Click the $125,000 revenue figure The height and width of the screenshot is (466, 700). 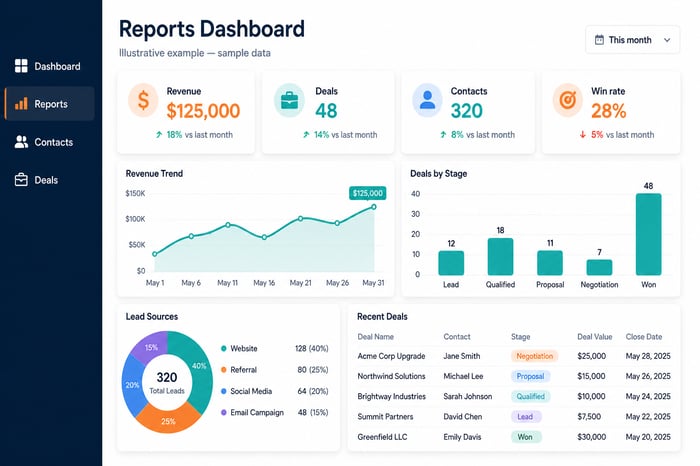click(x=203, y=111)
